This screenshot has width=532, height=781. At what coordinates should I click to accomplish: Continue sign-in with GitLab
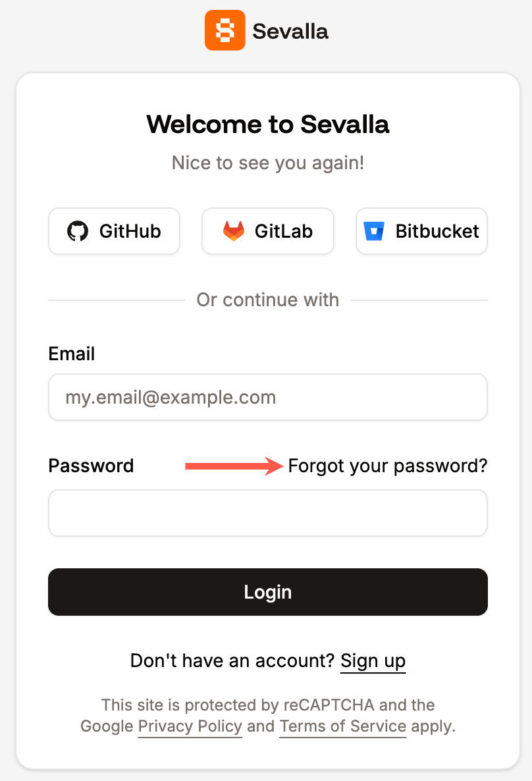(x=267, y=231)
